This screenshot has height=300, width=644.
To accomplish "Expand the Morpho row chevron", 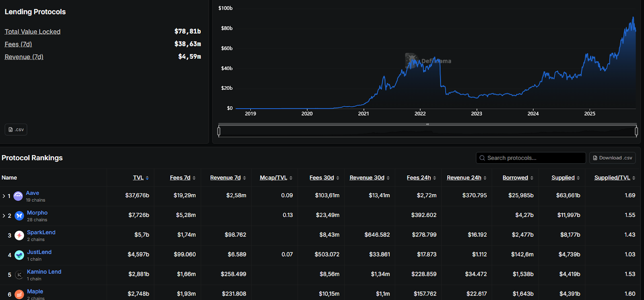I will pos(4,216).
